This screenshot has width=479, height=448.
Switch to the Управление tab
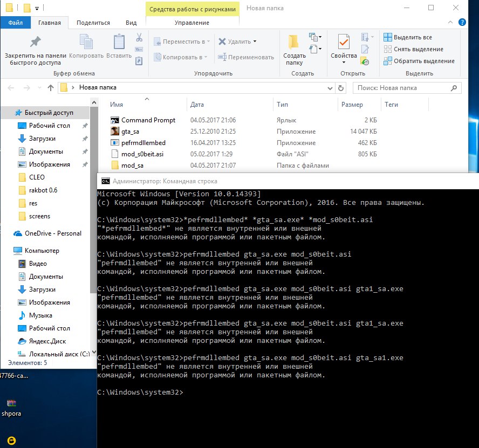coord(192,23)
